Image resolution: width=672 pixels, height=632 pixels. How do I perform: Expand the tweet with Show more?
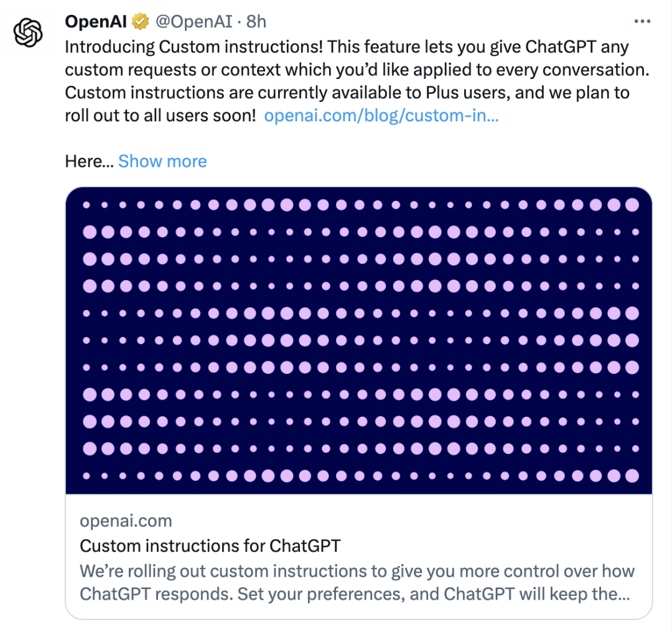click(x=162, y=162)
